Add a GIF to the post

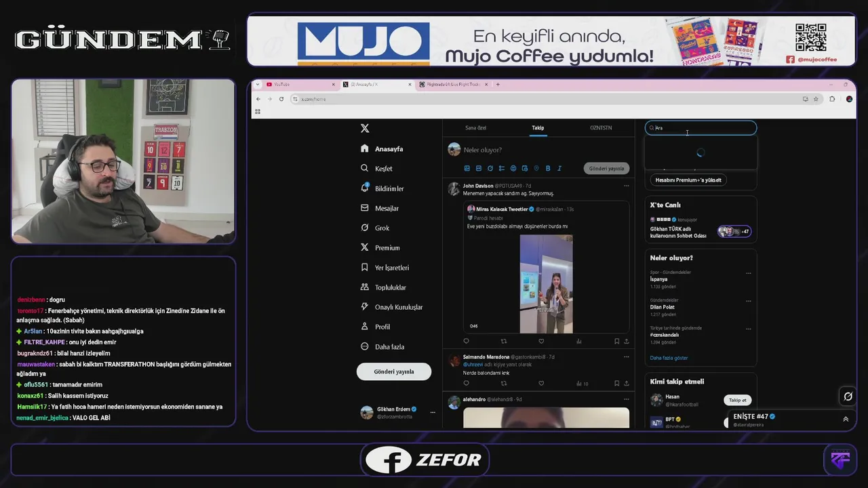tap(478, 168)
